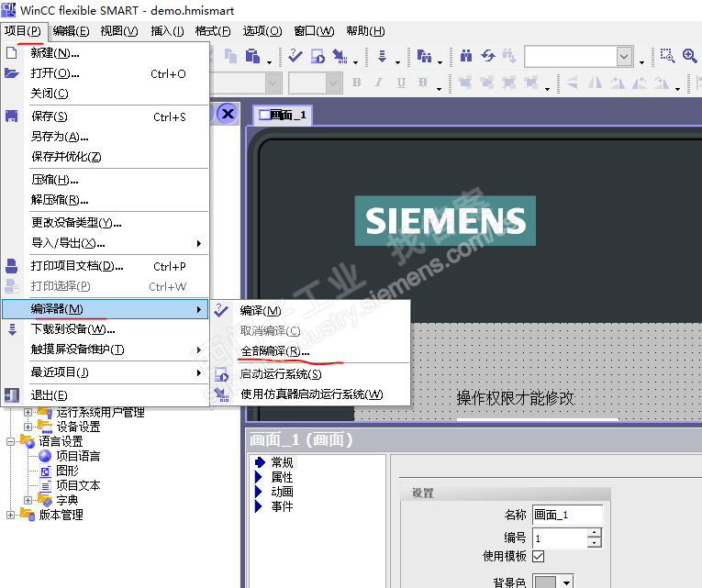The image size is (702, 588).
Task: Select 使用仿真器启动运行系统(W) entry
Action: pos(311,394)
